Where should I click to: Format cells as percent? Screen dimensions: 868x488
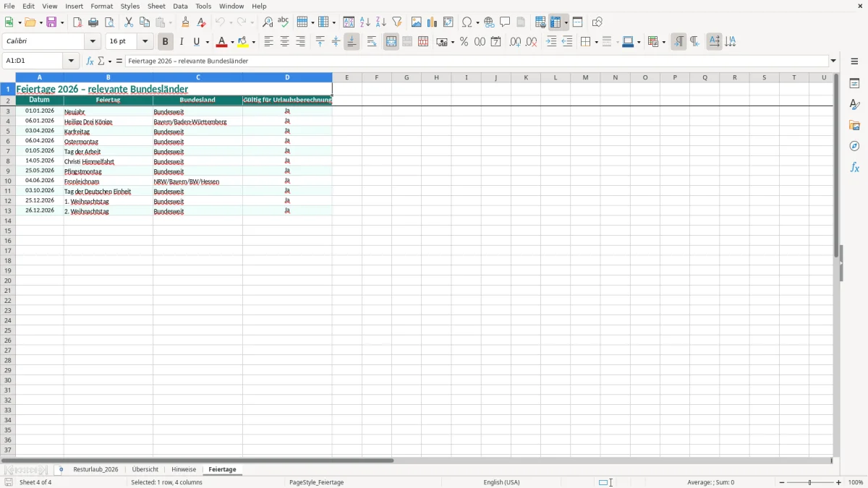click(464, 42)
